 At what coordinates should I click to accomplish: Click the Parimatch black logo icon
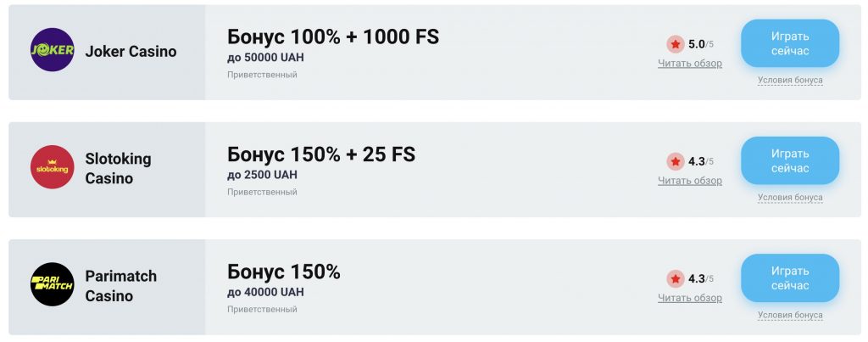point(52,284)
